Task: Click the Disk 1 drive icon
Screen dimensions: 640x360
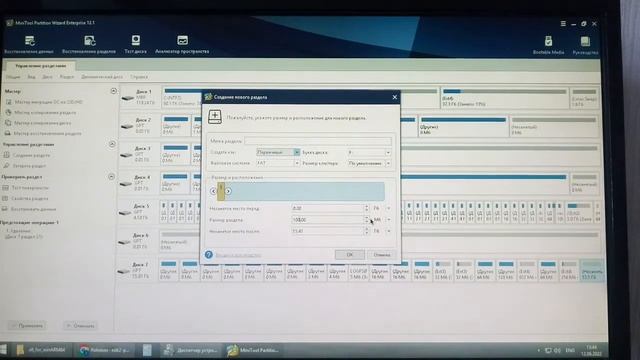Action: pyautogui.click(x=128, y=98)
